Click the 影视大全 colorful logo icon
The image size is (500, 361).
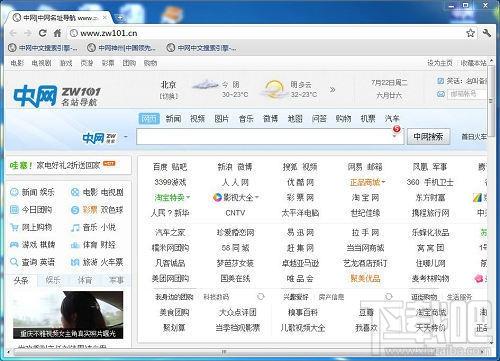[x=217, y=198]
